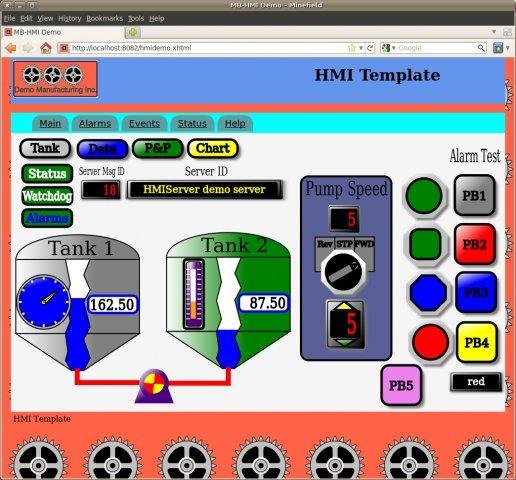Click the blue dial gauge on Tank 1
This screenshot has width=516, height=480.
point(43,301)
